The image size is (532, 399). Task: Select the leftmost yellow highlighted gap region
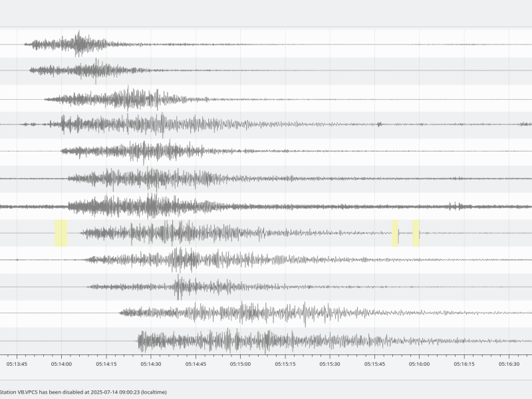[x=61, y=233]
